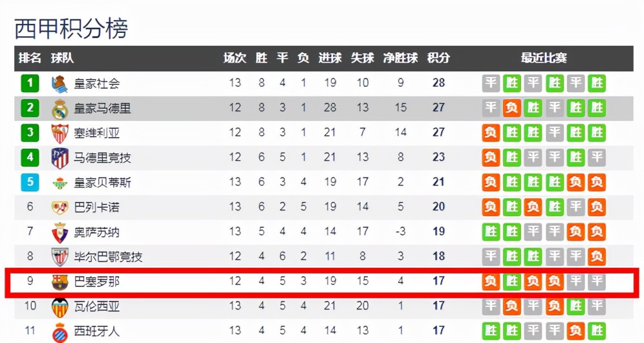
Task: Click the 最近比赛 column header
Action: (544, 58)
